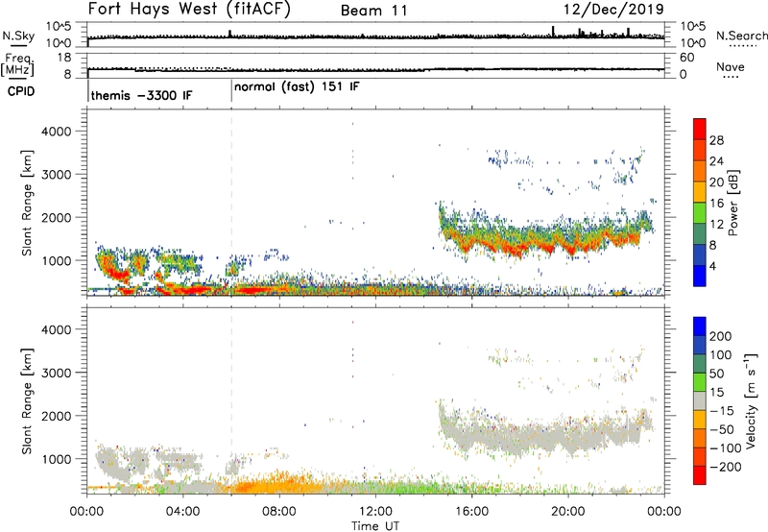Click the blue top segment of velocity colorbar
768x532 pixels.
point(700,326)
